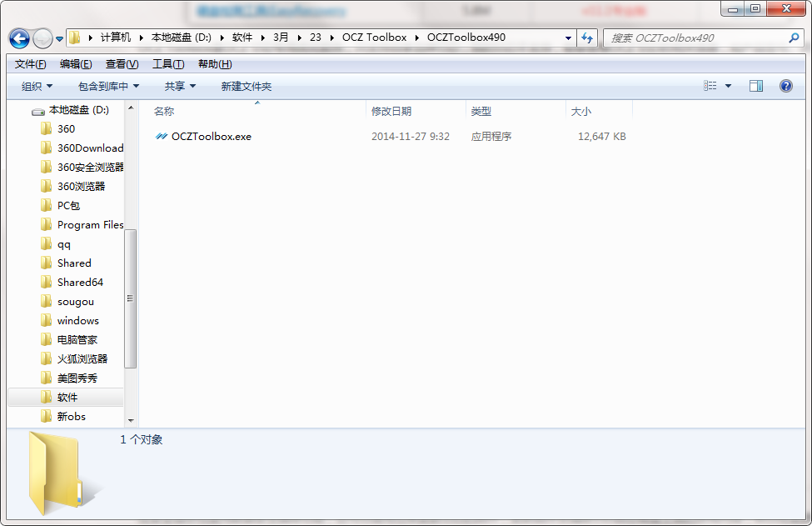The image size is (812, 526).
Task: Click the folder icon for 新obs
Action: pos(46,416)
